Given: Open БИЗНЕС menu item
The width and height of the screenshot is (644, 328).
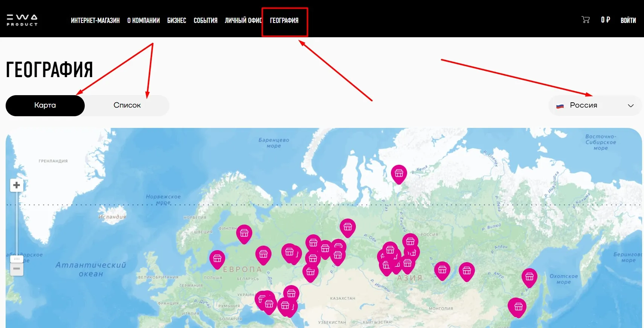Looking at the screenshot, I should pos(177,20).
